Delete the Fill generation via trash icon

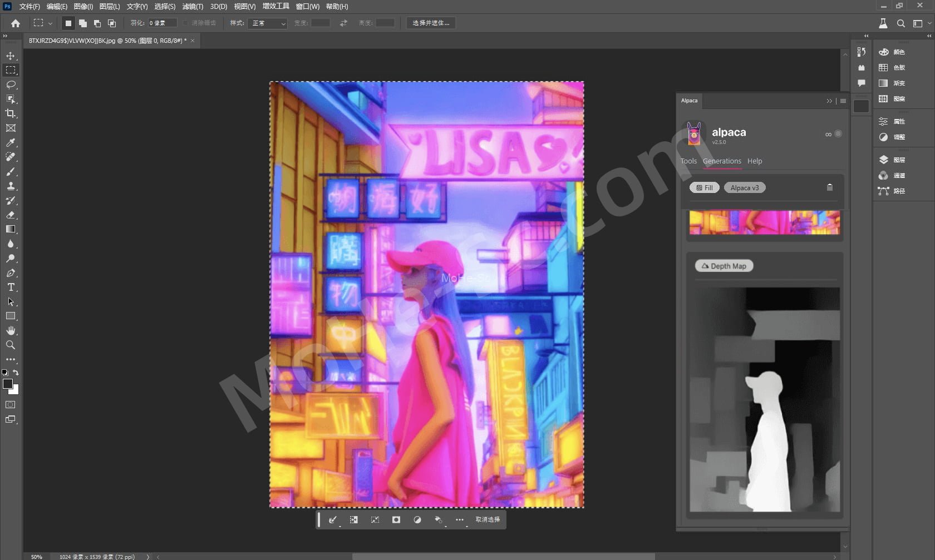click(x=829, y=187)
